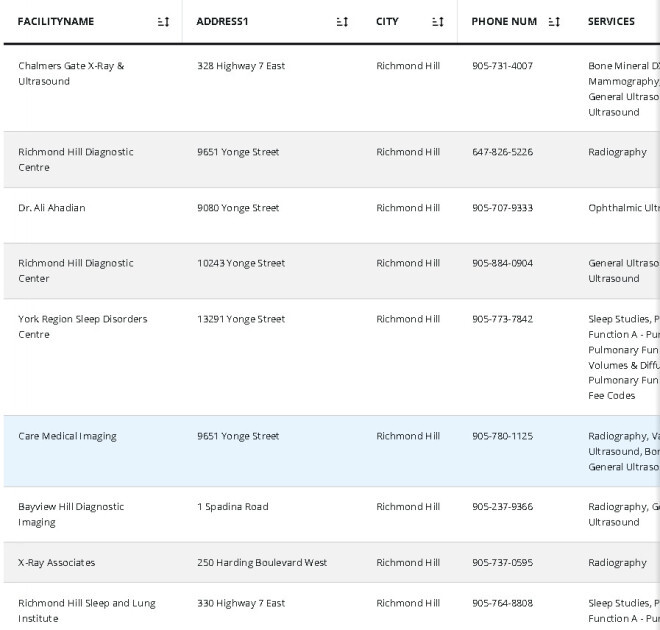Screen dimensions: 660x630
Task: Sort table by the FACILITYNAME sort icon
Action: (x=164, y=22)
